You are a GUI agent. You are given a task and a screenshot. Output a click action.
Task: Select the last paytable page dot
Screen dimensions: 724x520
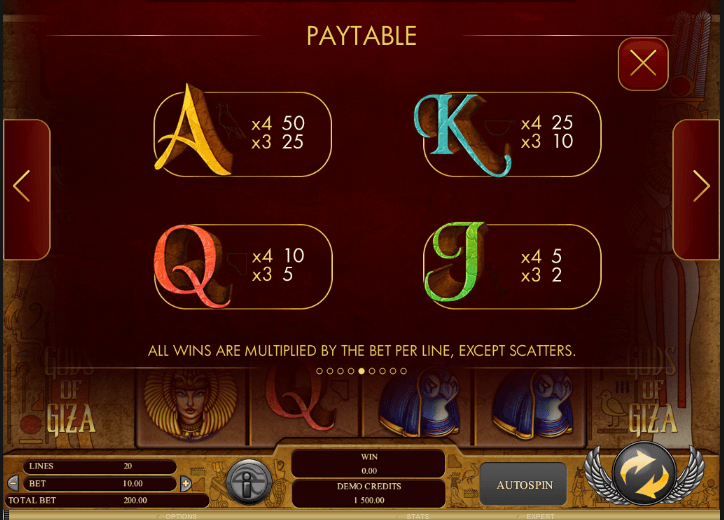pyautogui.click(x=404, y=371)
